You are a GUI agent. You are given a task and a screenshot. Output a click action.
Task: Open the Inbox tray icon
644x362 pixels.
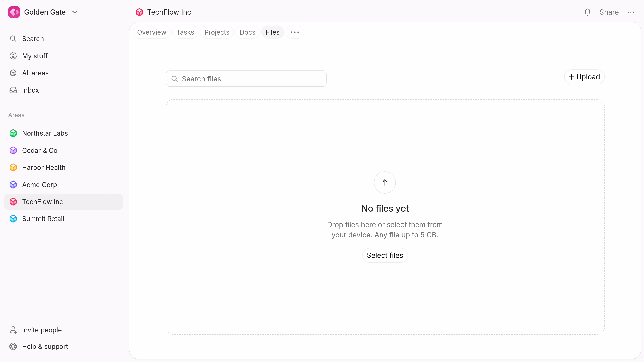[x=13, y=90]
